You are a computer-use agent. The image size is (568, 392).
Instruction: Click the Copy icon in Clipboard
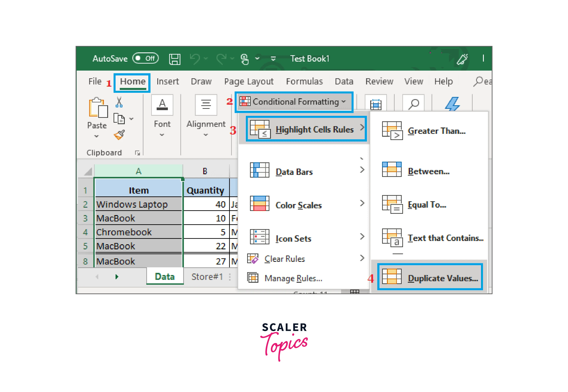click(x=119, y=119)
